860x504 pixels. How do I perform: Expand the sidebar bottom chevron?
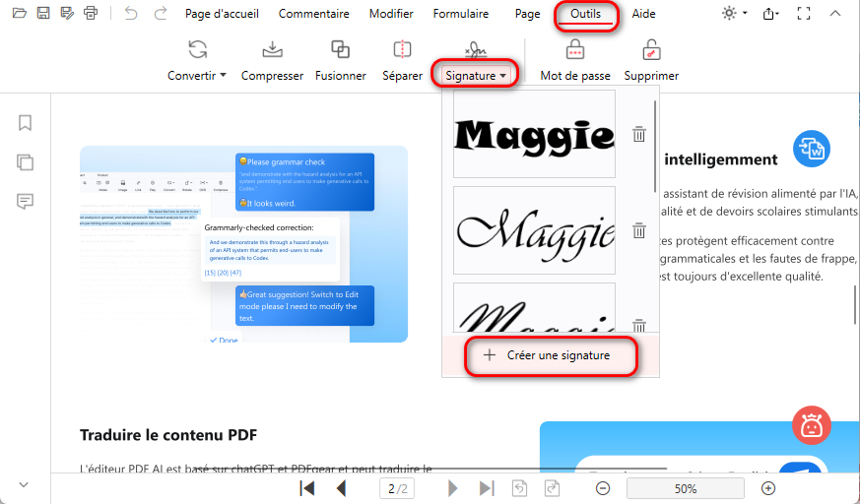[23, 484]
